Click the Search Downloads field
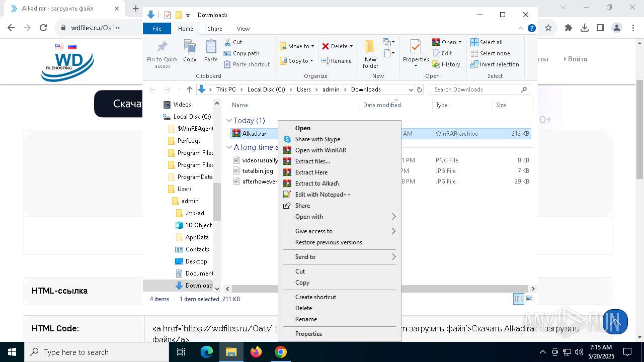This screenshot has height=362, width=644. coord(480,89)
